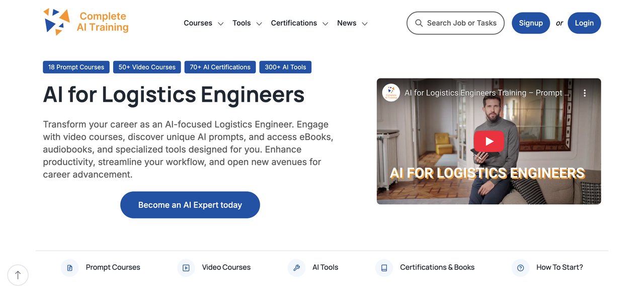Click the scroll-to-top arrow button

click(x=18, y=275)
